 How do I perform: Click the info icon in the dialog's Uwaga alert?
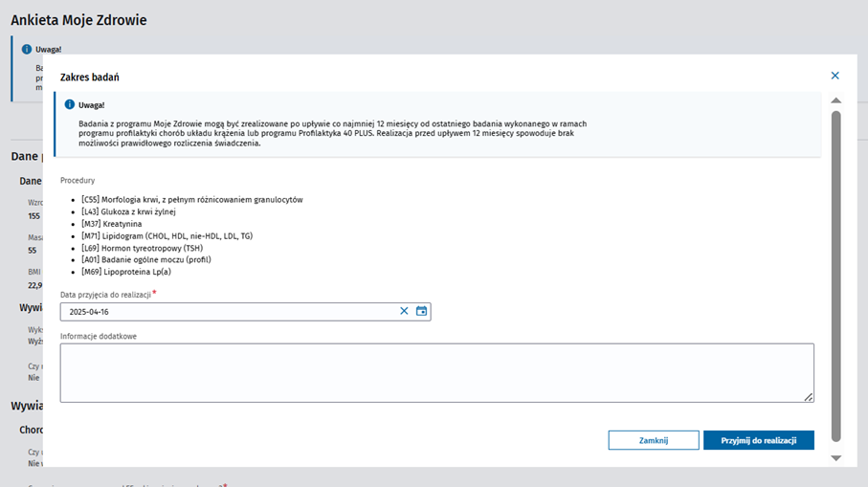tap(69, 104)
